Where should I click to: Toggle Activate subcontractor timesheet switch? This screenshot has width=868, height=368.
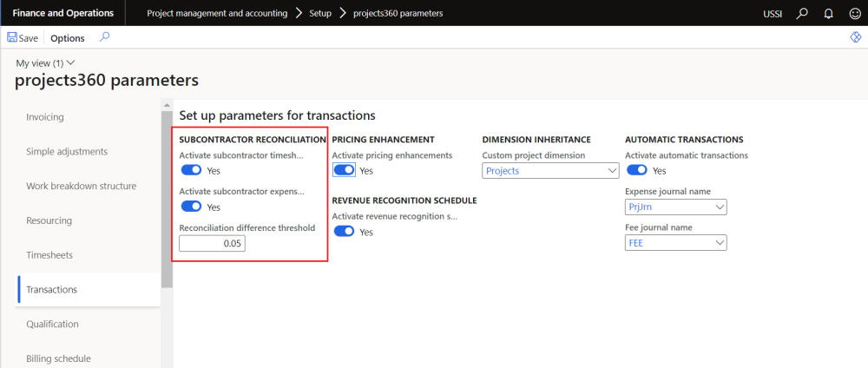point(191,170)
